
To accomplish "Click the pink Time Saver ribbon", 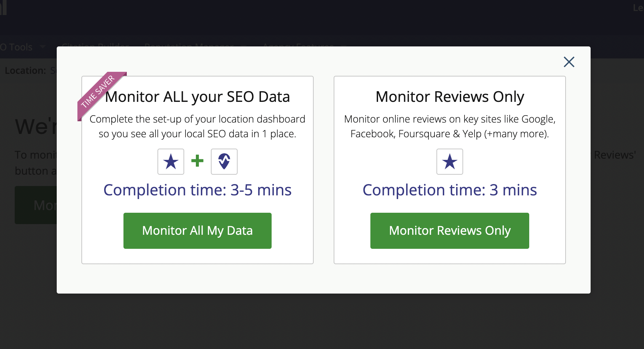I will coord(98,92).
